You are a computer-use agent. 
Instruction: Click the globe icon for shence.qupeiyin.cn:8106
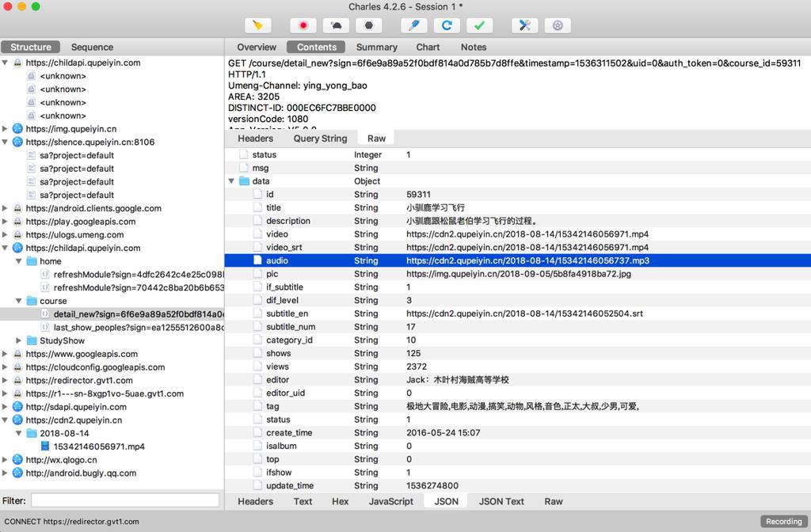[x=17, y=142]
